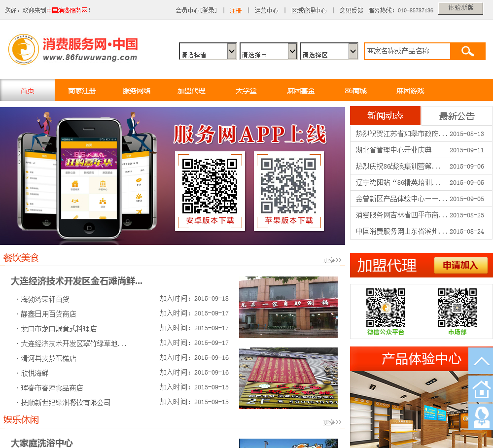Click the home floating sidebar icon
The height and width of the screenshot is (448, 493).
[481, 389]
